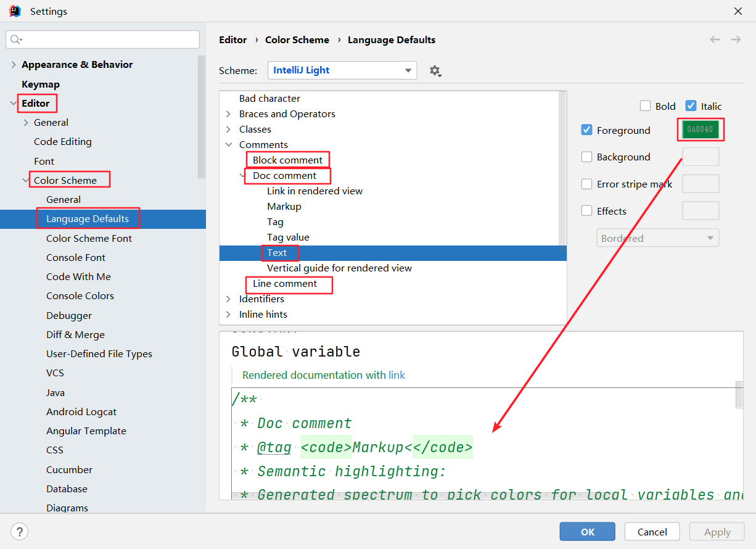This screenshot has width=756, height=549.
Task: Collapse the Comments tree node
Action: [x=228, y=145]
